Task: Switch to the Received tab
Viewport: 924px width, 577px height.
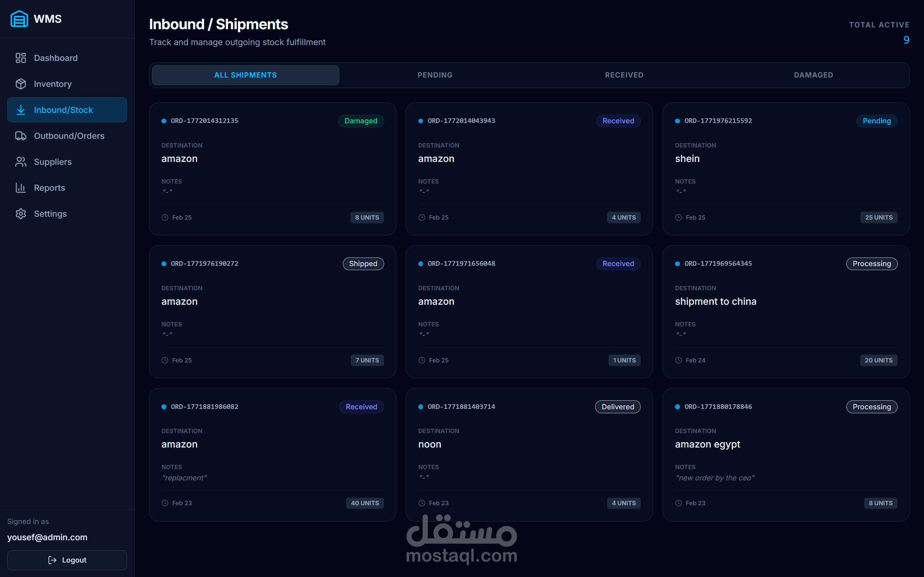Action: tap(624, 75)
